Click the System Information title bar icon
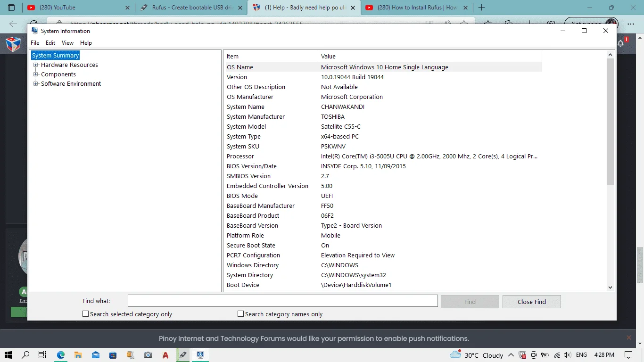 click(34, 31)
